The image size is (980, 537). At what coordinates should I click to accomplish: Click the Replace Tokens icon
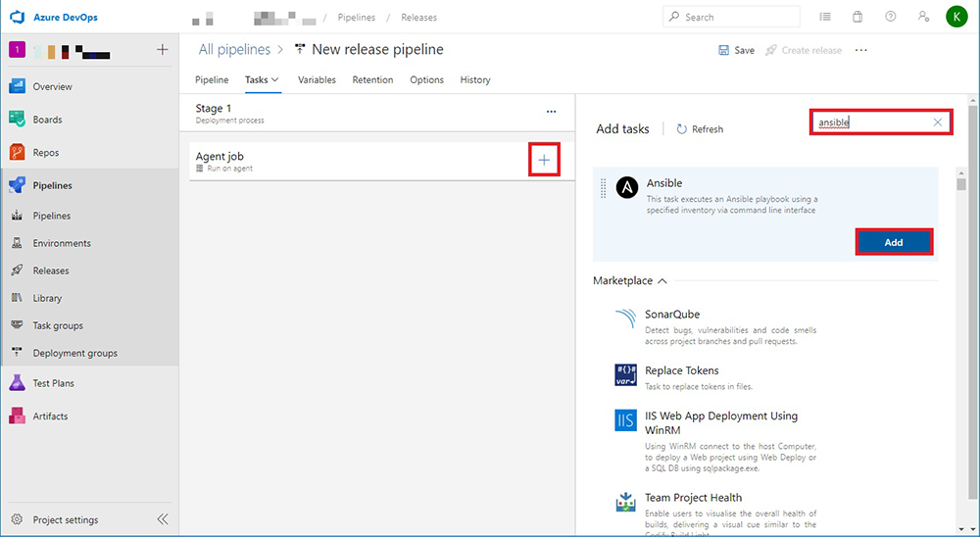625,374
